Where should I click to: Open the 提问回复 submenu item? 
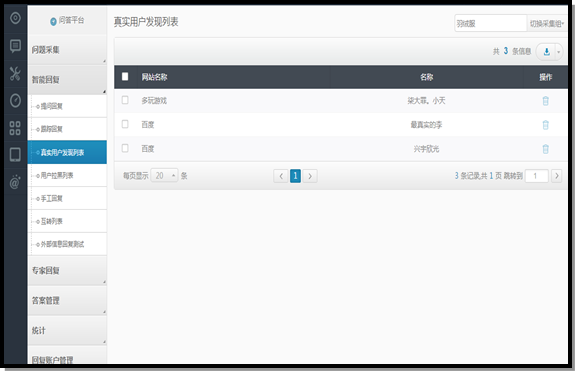pos(67,106)
